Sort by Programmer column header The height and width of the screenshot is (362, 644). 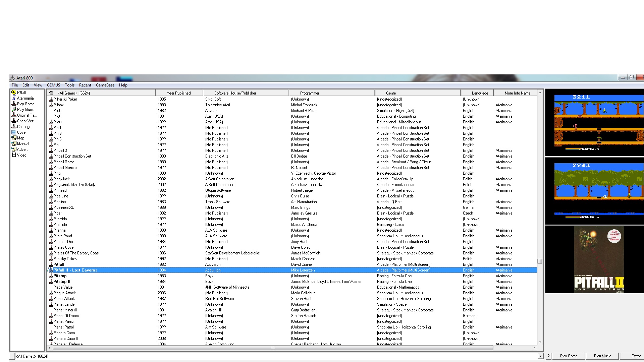331,93
